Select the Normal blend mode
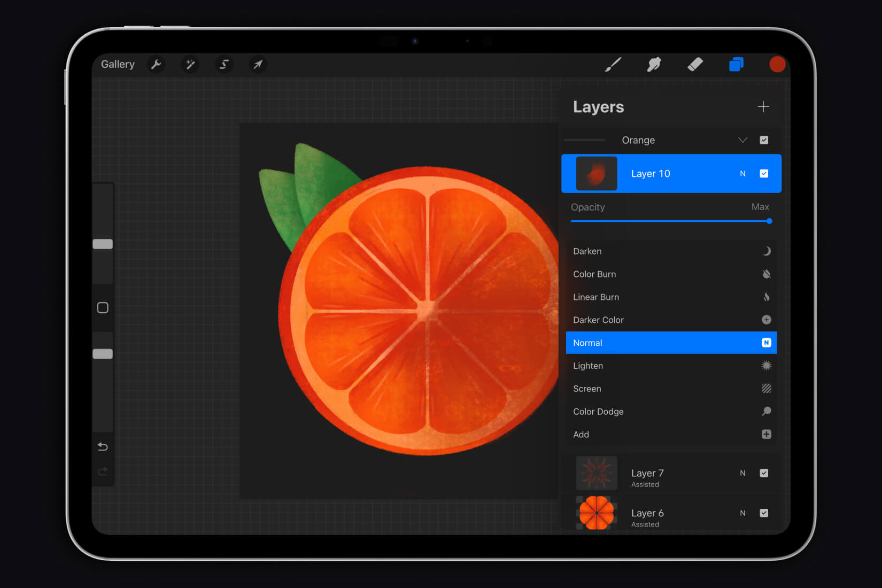Image resolution: width=882 pixels, height=588 pixels. (x=671, y=343)
